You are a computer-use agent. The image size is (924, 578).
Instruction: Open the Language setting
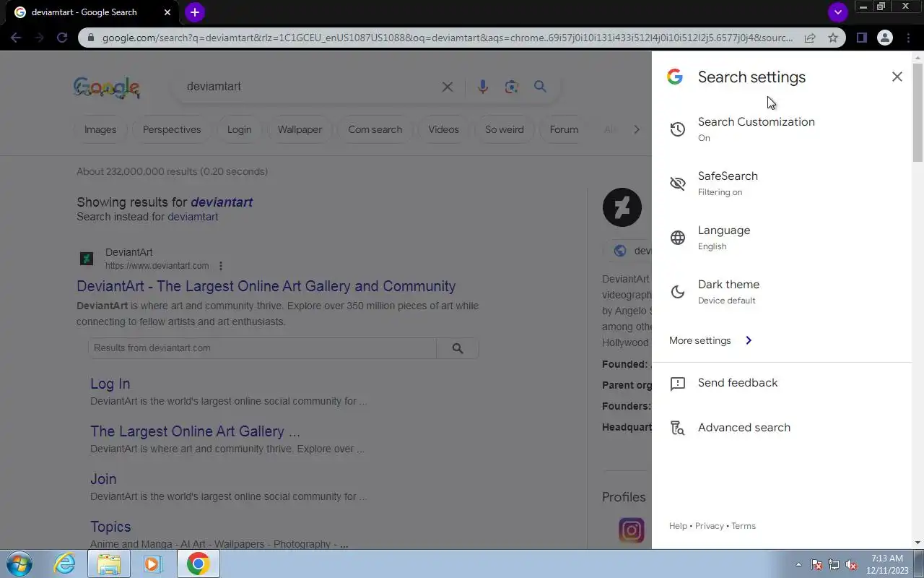[782, 238]
